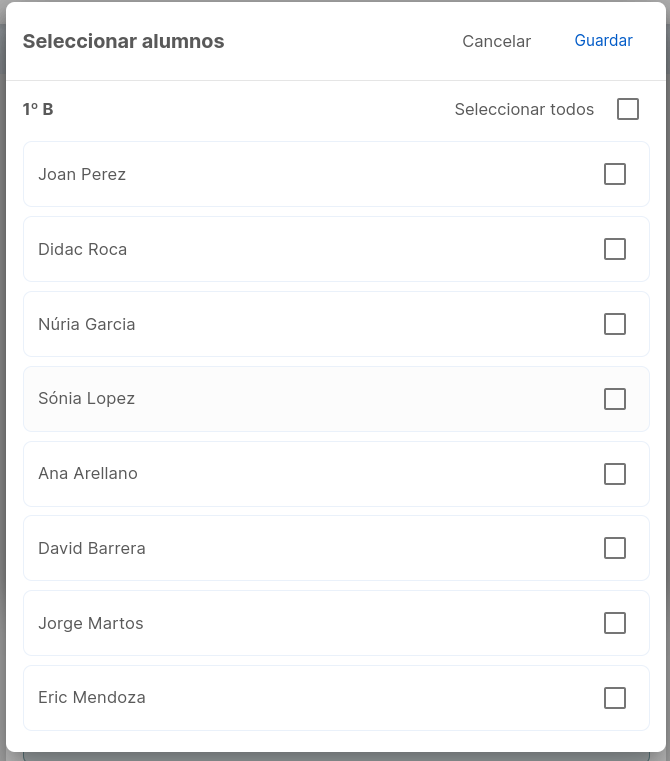Screen dimensions: 670x761
Task: Select Jorge Martos via his checkbox
Action: [615, 623]
